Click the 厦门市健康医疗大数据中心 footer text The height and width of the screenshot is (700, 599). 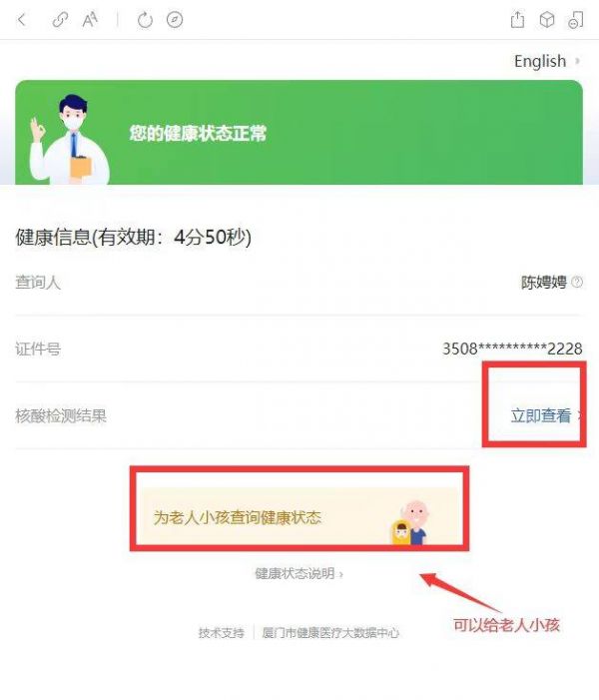(x=330, y=632)
